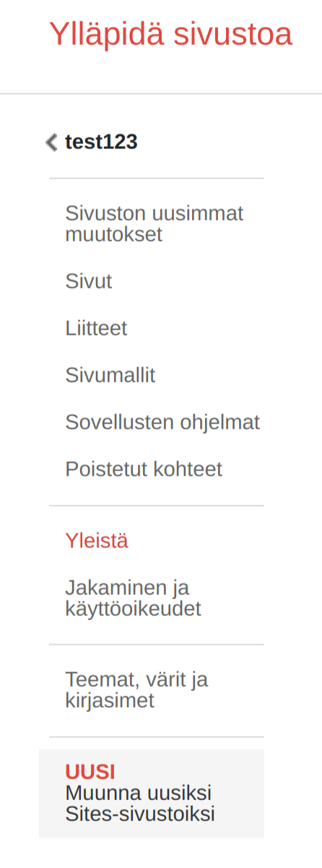Click Muunna uusiksi Sites-sivustoiksi
Image resolution: width=322 pixels, height=868 pixels.
pyautogui.click(x=140, y=804)
